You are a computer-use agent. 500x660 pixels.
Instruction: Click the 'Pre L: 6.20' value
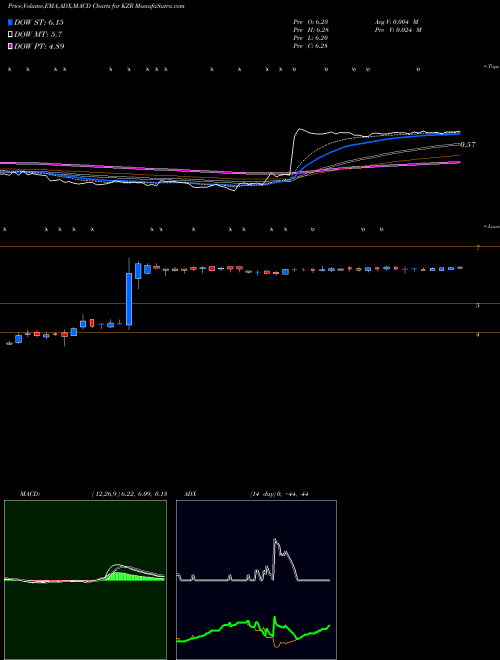coord(311,38)
